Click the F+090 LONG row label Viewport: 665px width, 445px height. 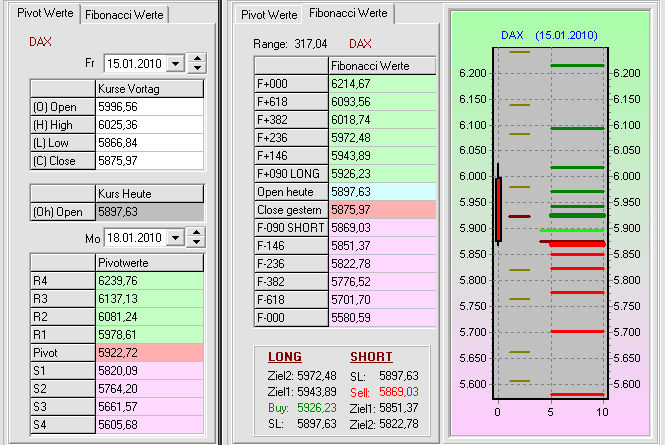(291, 174)
